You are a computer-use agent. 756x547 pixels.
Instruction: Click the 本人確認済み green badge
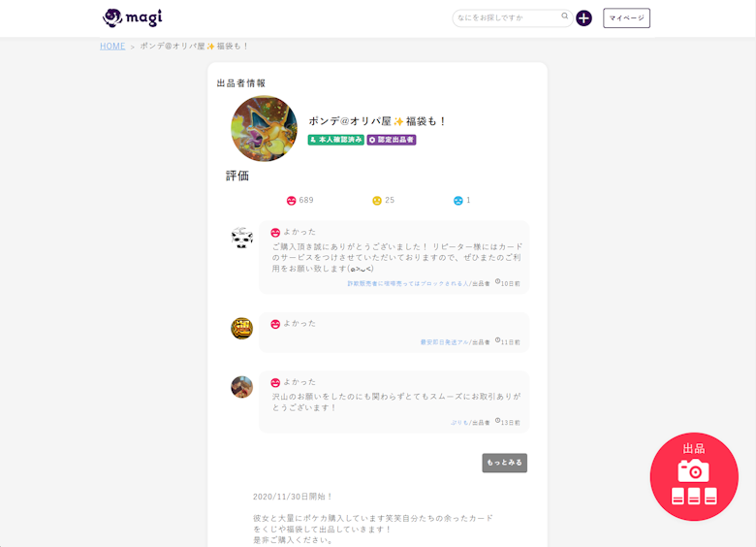[336, 140]
